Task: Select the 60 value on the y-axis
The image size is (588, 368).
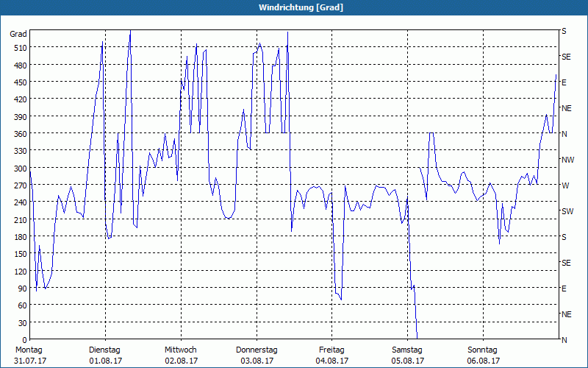Action: point(23,305)
